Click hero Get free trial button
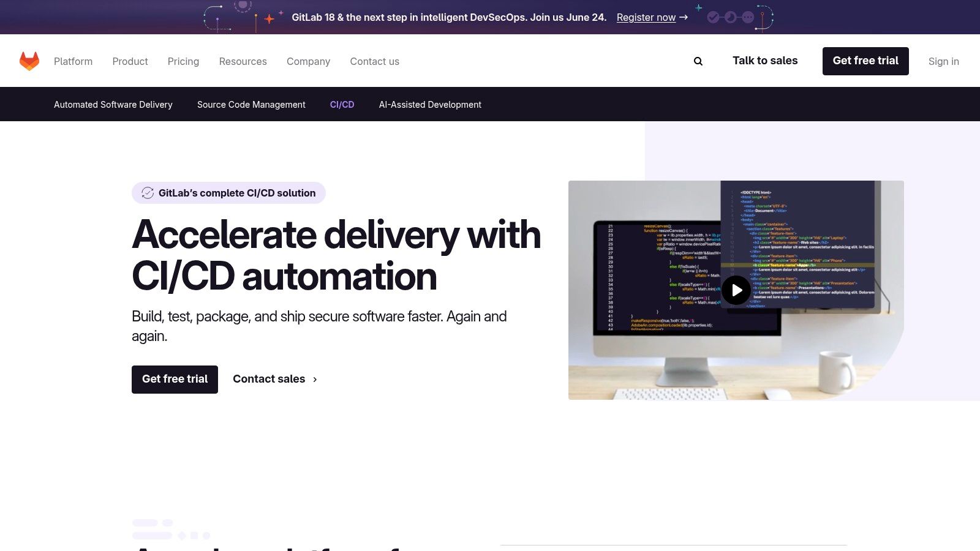The height and width of the screenshot is (551, 980). 175,380
